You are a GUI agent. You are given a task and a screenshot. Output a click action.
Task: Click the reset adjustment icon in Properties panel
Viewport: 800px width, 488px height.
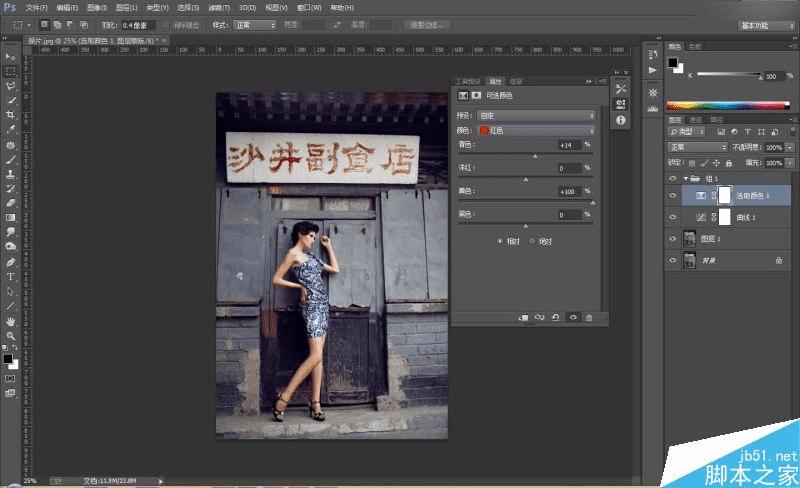pyautogui.click(x=555, y=317)
